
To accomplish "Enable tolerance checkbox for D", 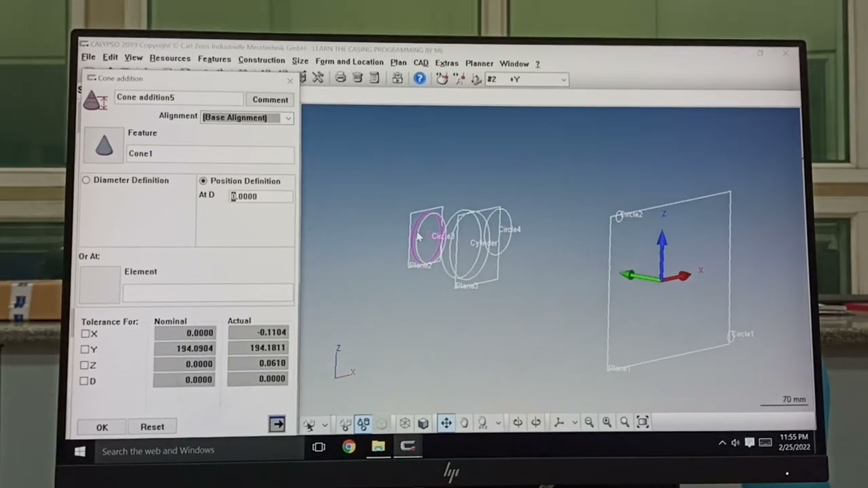I will click(85, 381).
